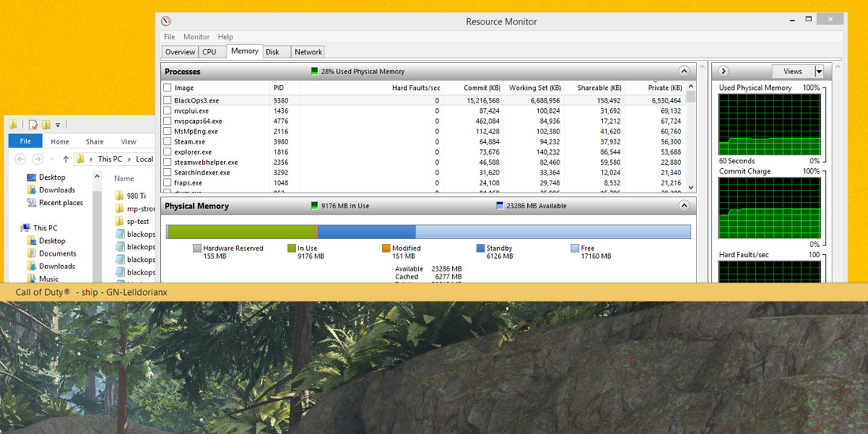This screenshot has height=434, width=868.
Task: Open Music under This PC
Action: (x=49, y=279)
